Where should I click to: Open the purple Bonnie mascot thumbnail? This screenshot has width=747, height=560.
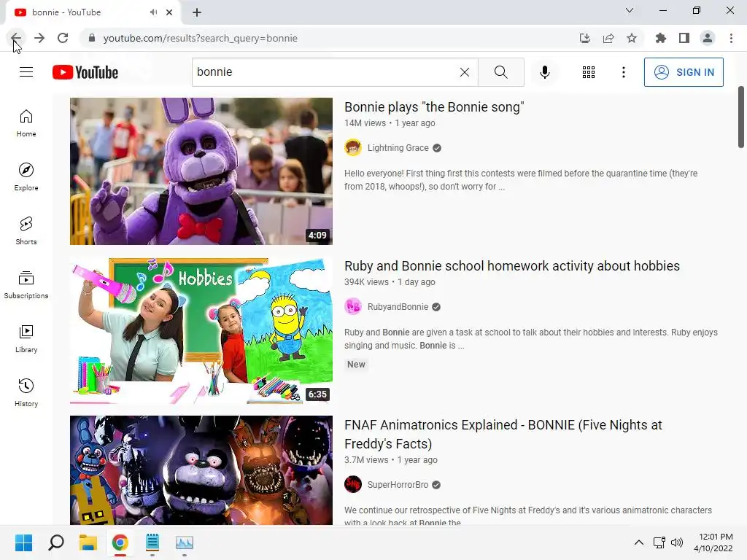(201, 171)
